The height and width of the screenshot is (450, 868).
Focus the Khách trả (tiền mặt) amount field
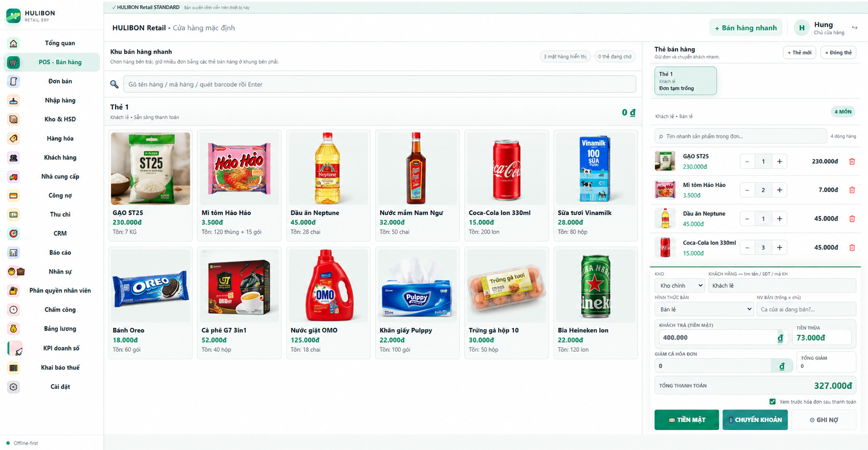(x=717, y=338)
